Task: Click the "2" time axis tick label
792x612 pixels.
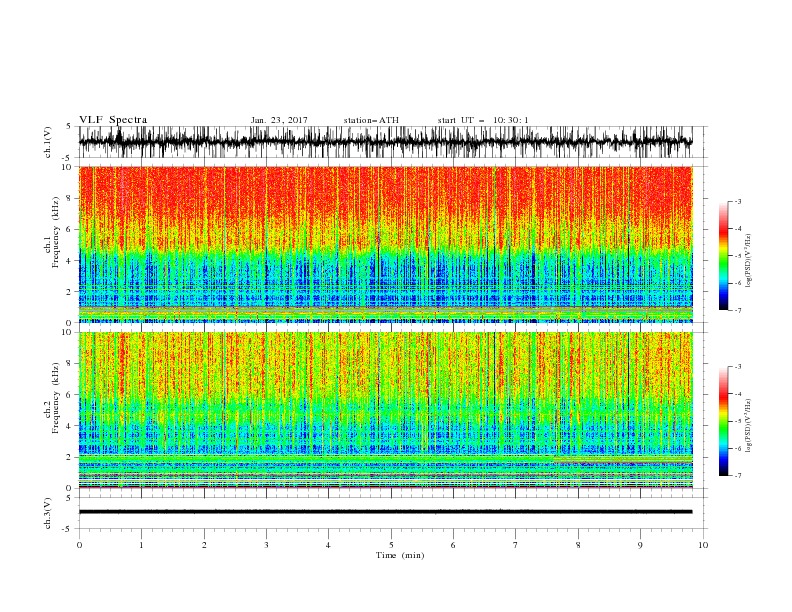Action: coord(204,545)
